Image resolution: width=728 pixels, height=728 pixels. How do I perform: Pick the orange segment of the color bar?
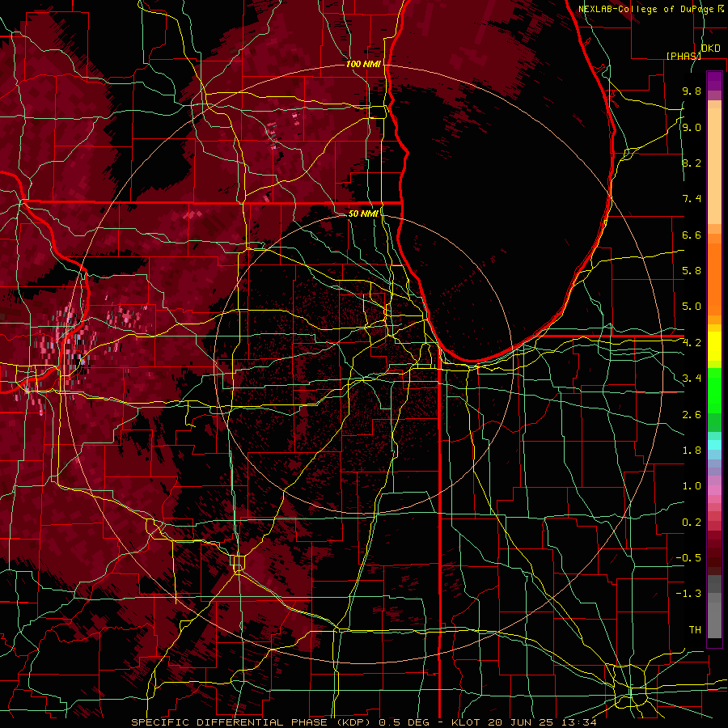click(x=714, y=278)
